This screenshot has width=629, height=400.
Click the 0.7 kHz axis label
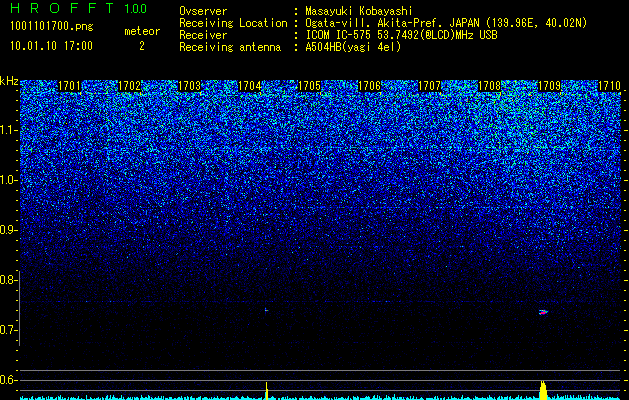pos(8,330)
